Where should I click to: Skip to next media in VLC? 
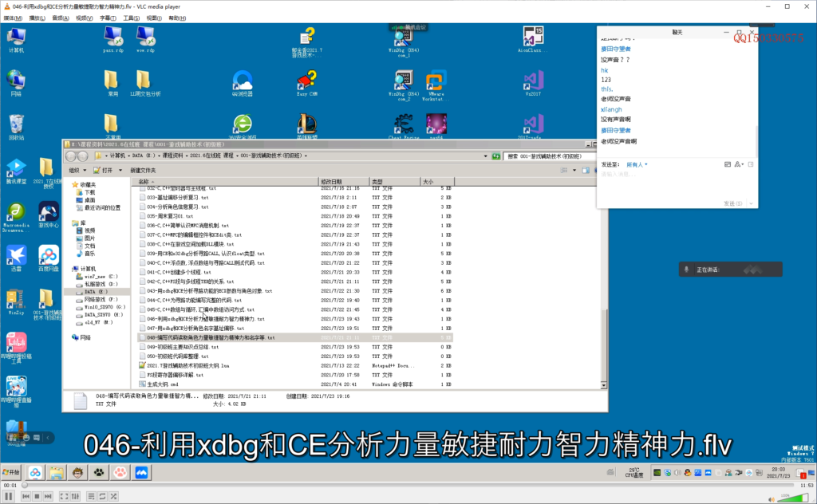[48, 496]
